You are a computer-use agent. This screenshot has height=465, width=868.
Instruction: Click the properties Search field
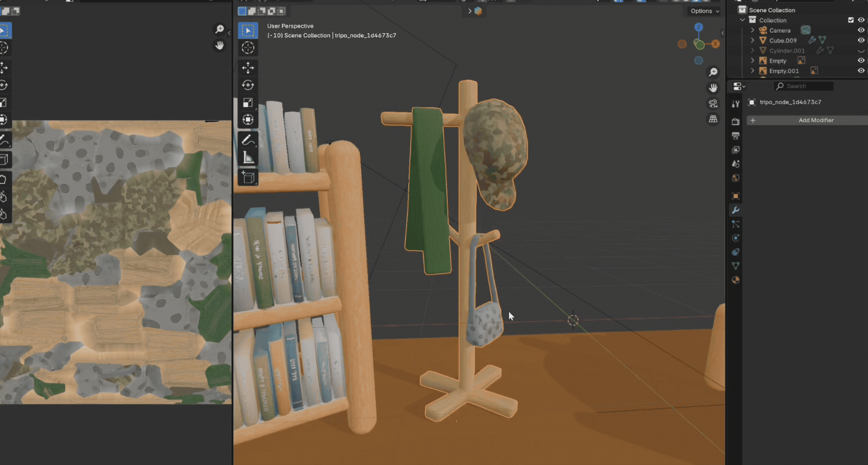tap(804, 86)
